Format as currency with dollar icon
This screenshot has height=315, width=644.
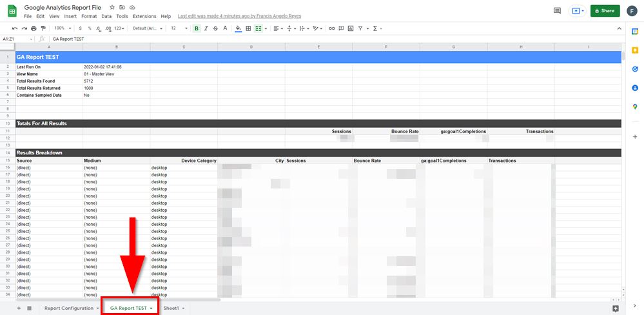(80, 28)
